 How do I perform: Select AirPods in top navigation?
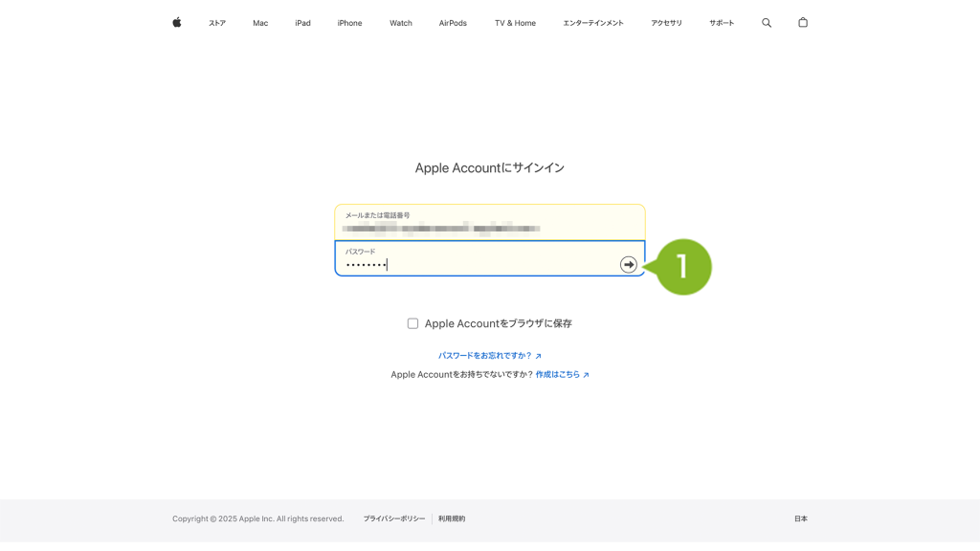(453, 23)
